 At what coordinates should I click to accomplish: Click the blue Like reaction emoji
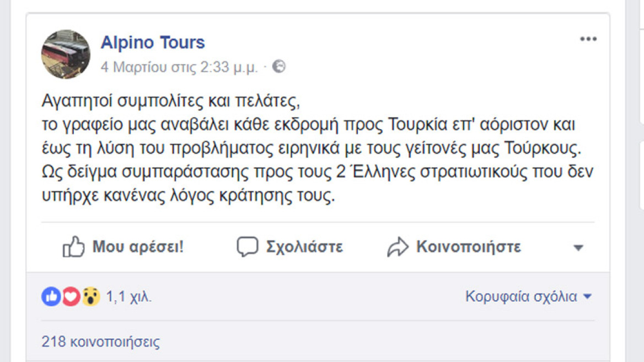point(50,296)
